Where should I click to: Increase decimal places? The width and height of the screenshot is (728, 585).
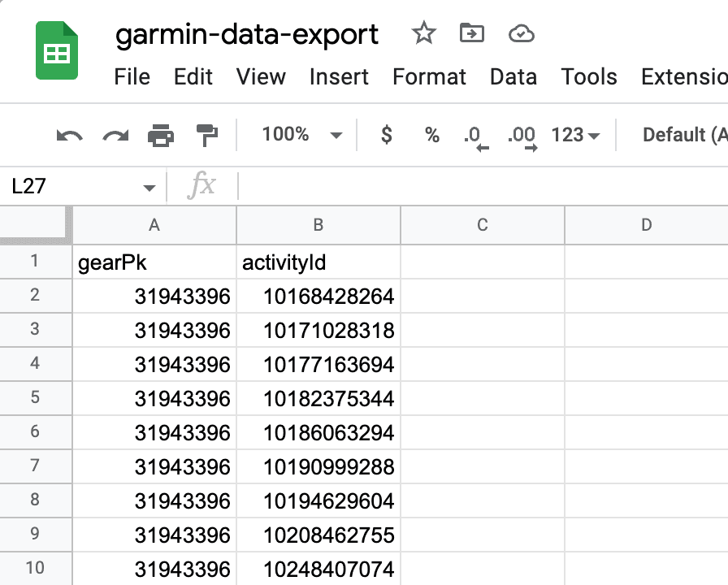coord(522,136)
